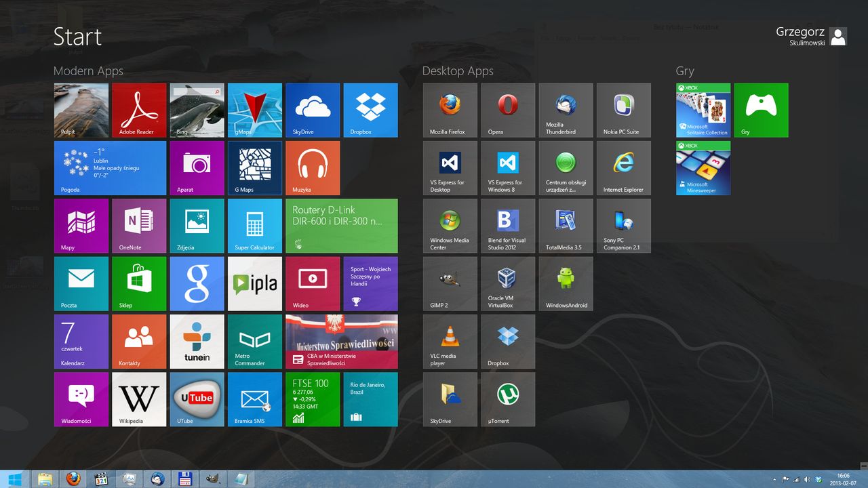Screen dimensions: 868x488
Task: Open the gMaps tile with red arrow
Action: coord(255,110)
